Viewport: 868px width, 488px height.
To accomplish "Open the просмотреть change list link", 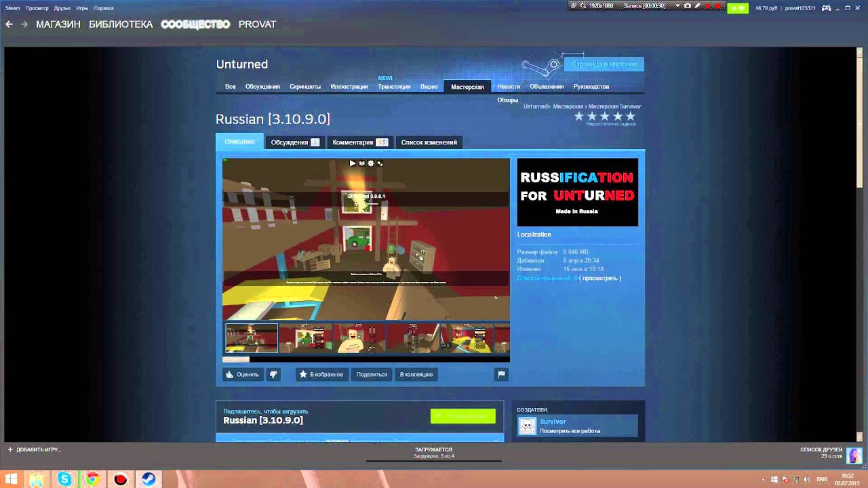I will click(x=600, y=278).
